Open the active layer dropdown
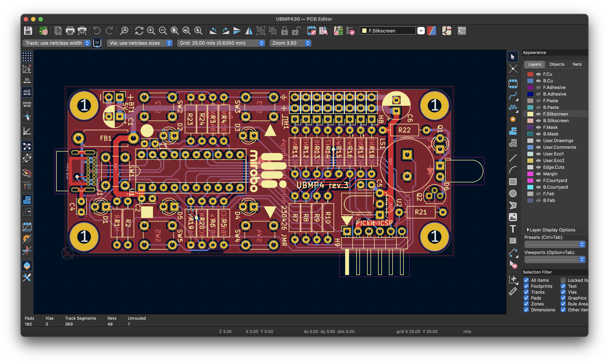The width and height of the screenshot is (609, 364). [421, 31]
